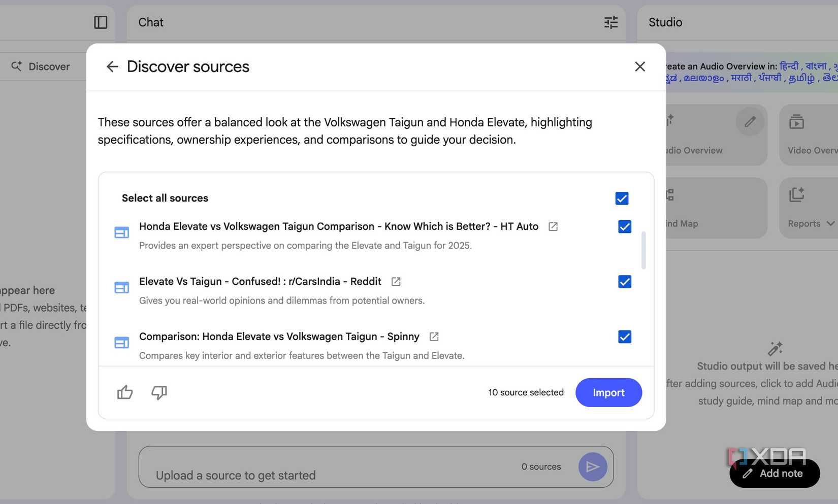Image resolution: width=838 pixels, height=504 pixels.
Task: Click the Discover sources button
Action: pyautogui.click(x=41, y=66)
